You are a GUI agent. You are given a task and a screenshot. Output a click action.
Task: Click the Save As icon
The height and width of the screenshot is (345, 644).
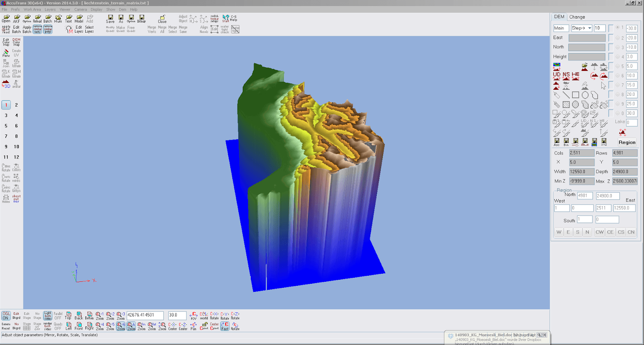[x=121, y=19]
